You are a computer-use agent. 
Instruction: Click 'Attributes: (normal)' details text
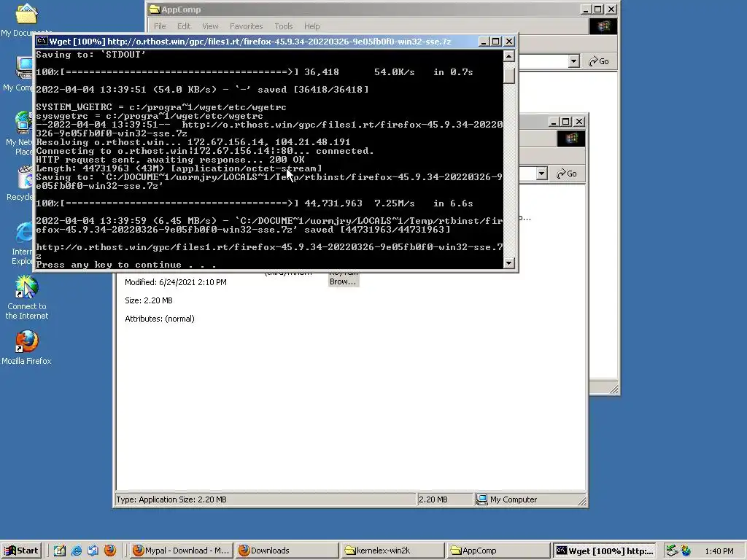pos(160,319)
